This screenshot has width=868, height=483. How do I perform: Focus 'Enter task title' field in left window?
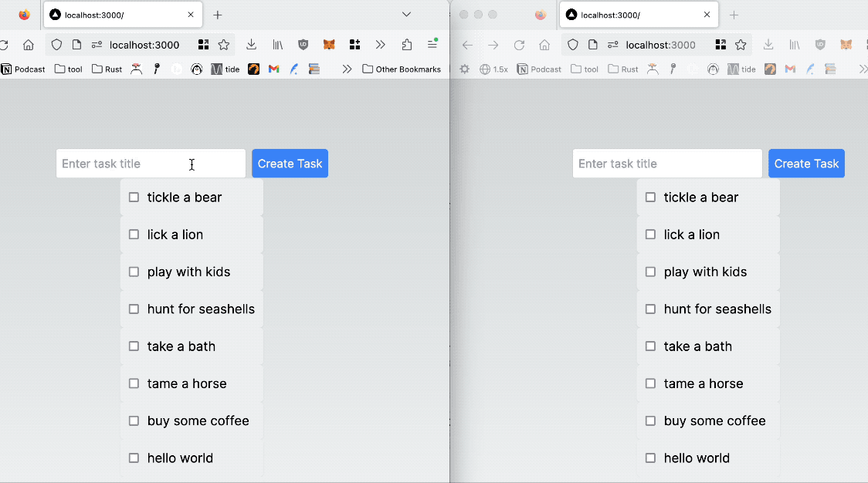(151, 164)
